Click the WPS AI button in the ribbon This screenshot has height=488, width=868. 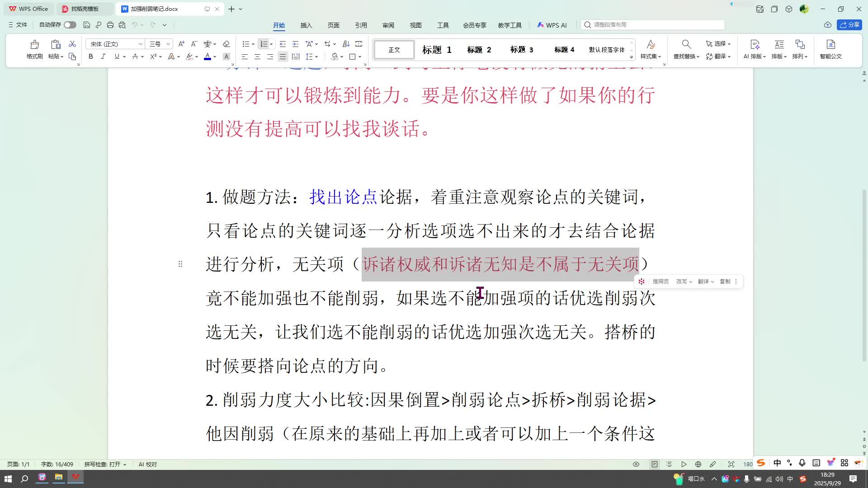pos(552,25)
